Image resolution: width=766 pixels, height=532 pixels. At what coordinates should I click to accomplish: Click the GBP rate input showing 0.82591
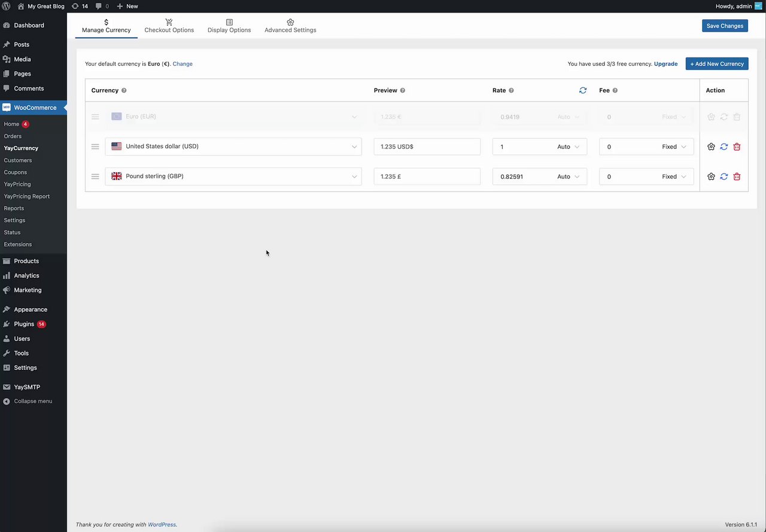point(524,177)
